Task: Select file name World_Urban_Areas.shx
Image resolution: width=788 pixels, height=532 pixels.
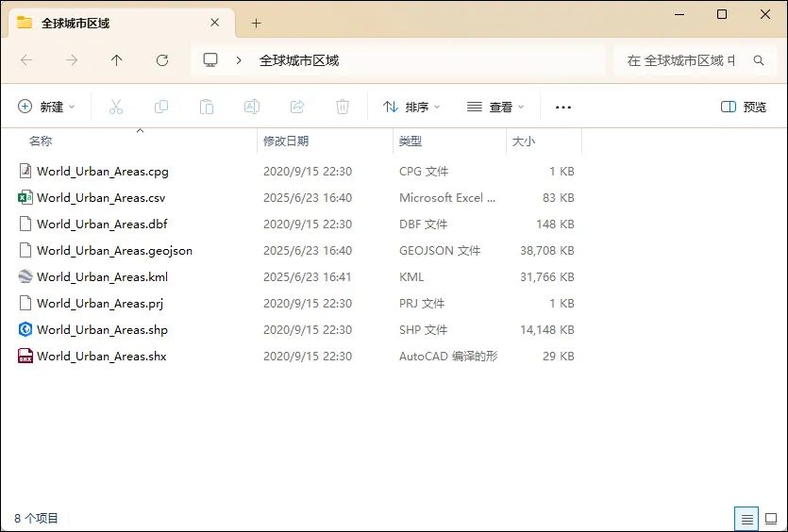Action: tap(102, 356)
